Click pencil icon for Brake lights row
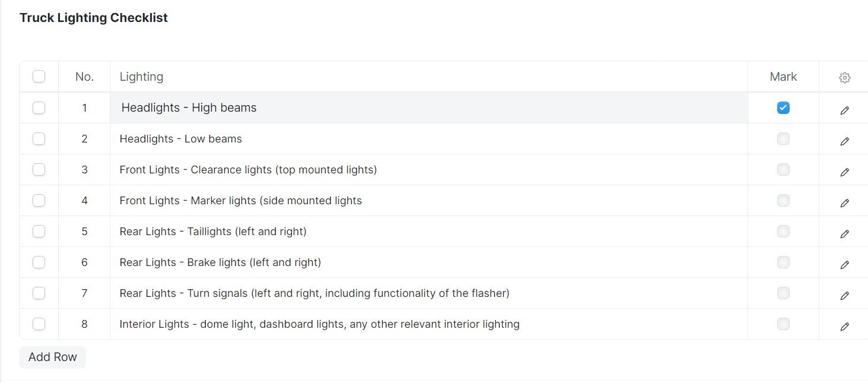The height and width of the screenshot is (383, 868). click(845, 265)
